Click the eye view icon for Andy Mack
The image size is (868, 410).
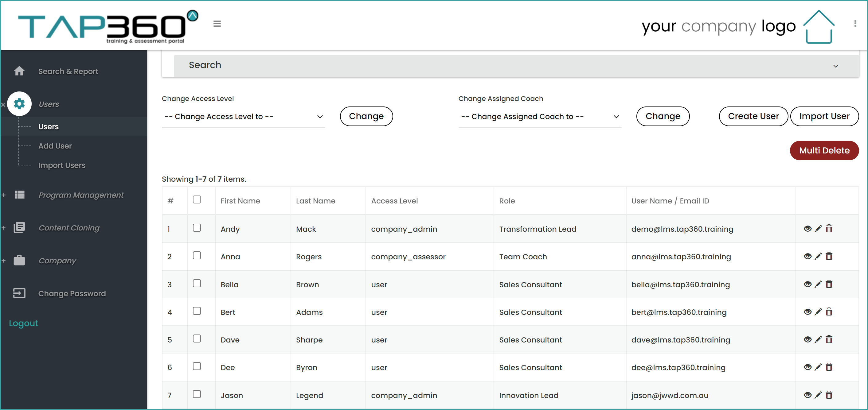(x=807, y=229)
